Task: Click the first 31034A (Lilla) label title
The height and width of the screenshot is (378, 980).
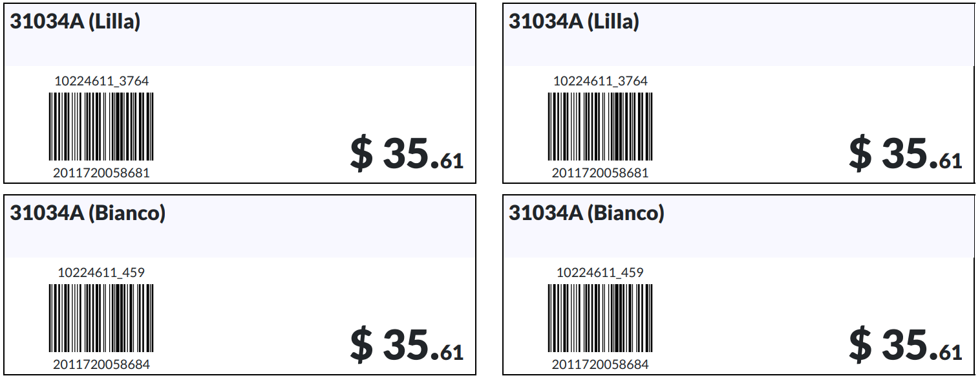Action: [75, 22]
